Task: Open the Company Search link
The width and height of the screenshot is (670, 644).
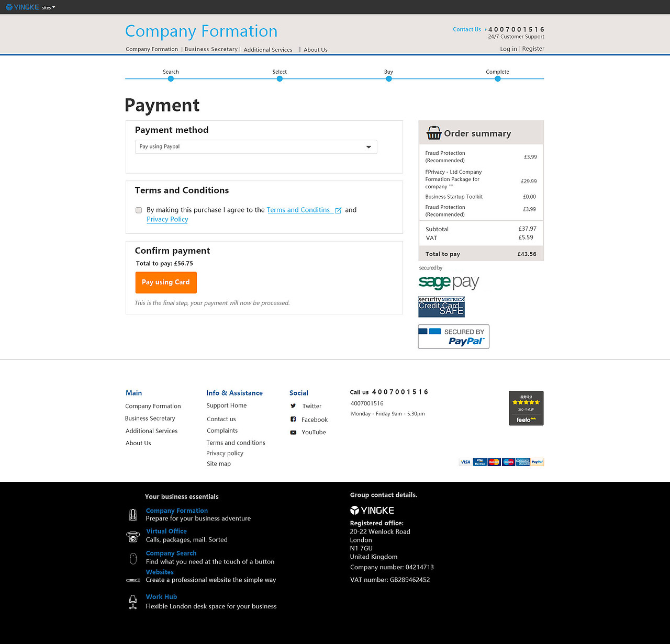Action: point(171,553)
